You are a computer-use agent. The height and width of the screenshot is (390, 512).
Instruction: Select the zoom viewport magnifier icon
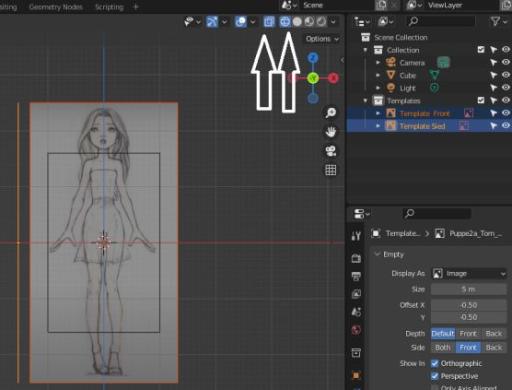330,112
